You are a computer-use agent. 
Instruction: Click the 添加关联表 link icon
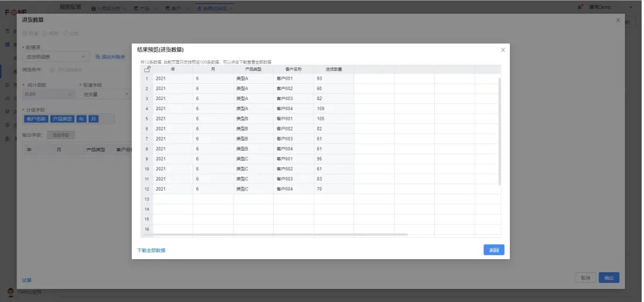[97, 57]
